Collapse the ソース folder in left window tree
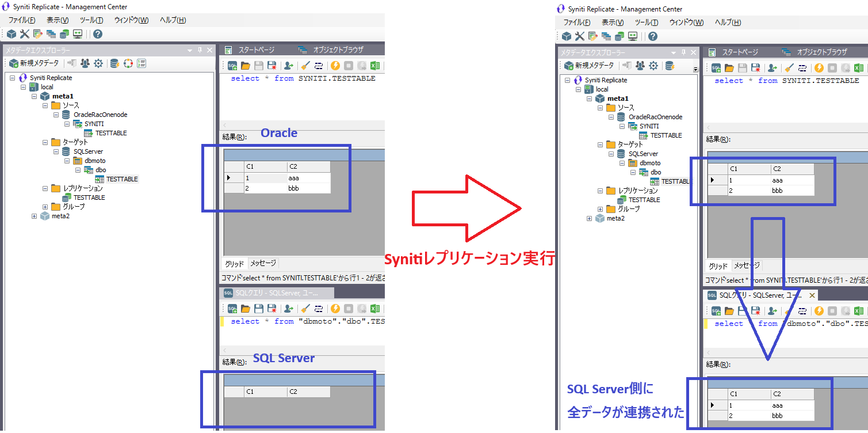Viewport: 868px width, 433px height. point(45,105)
